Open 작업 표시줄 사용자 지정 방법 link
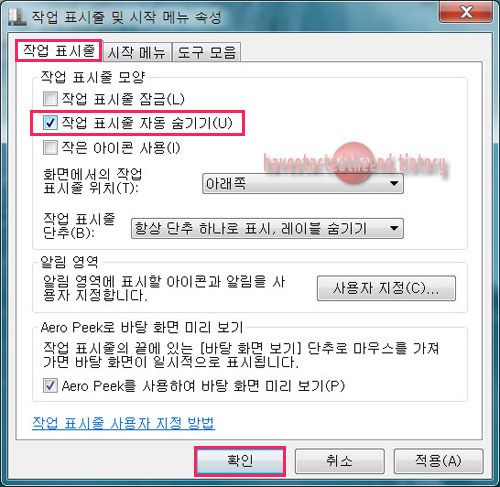 (x=123, y=423)
